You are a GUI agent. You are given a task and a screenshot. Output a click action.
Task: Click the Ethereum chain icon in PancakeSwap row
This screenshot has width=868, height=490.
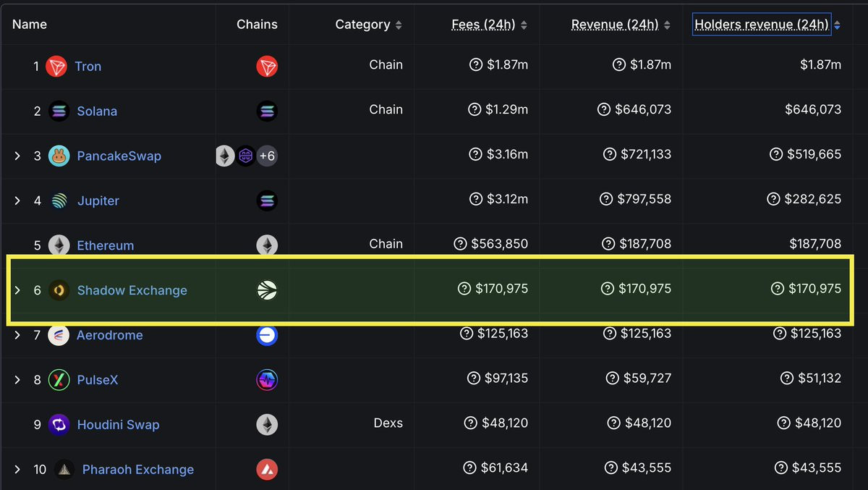225,156
